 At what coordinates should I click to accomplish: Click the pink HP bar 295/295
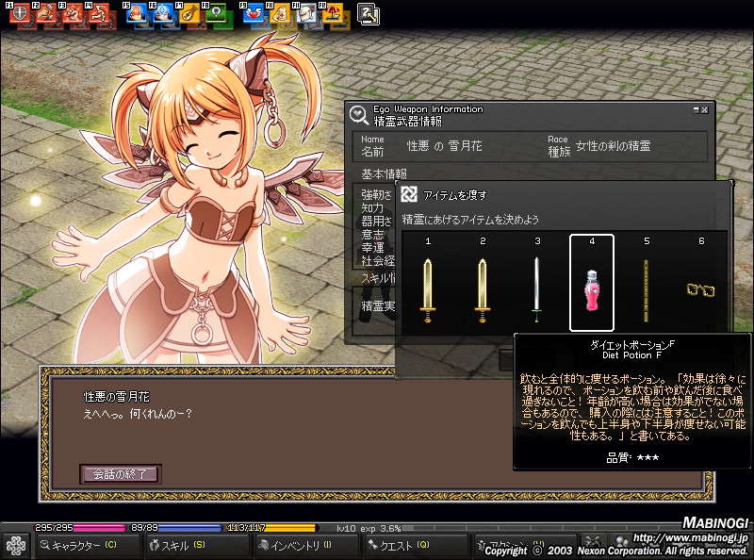coord(79,528)
